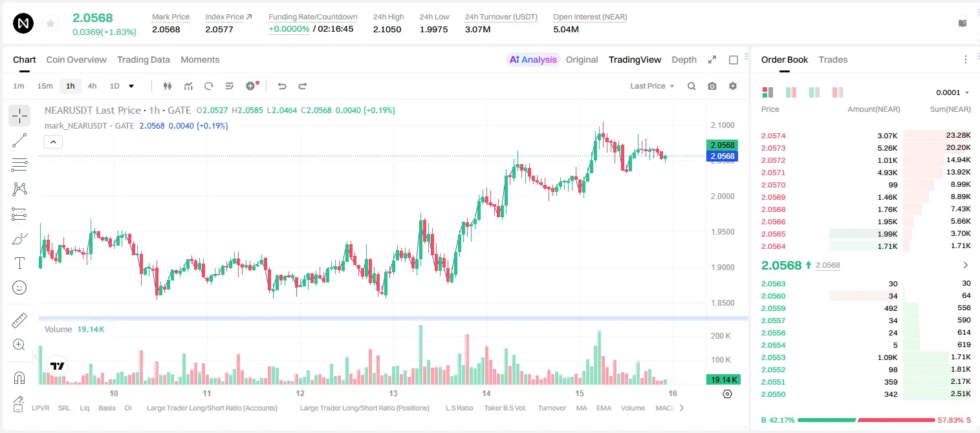Switch chart to Depth view
Screen dimensions: 980x433
click(x=684, y=59)
